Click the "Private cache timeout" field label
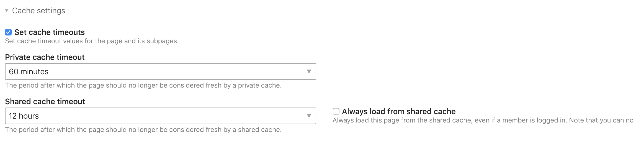The width and height of the screenshot is (644, 143). (x=45, y=57)
